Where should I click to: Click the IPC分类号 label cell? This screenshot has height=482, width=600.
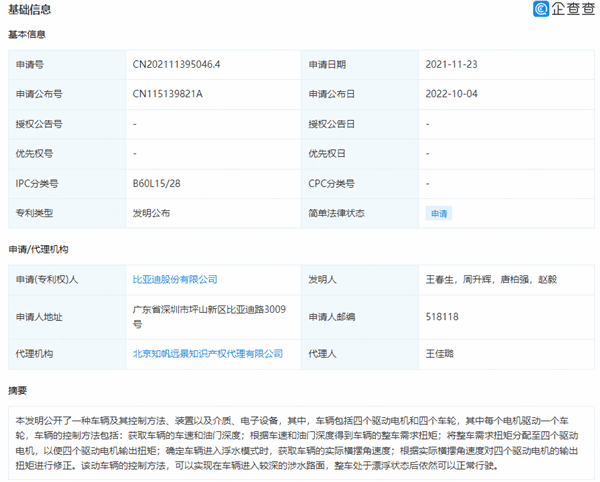[x=67, y=184]
